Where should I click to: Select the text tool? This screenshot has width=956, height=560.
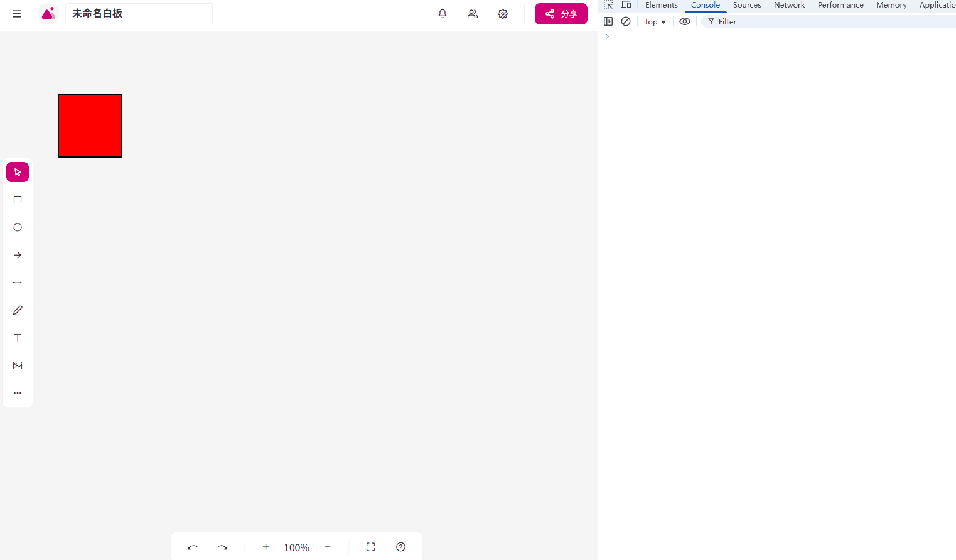[x=18, y=338]
